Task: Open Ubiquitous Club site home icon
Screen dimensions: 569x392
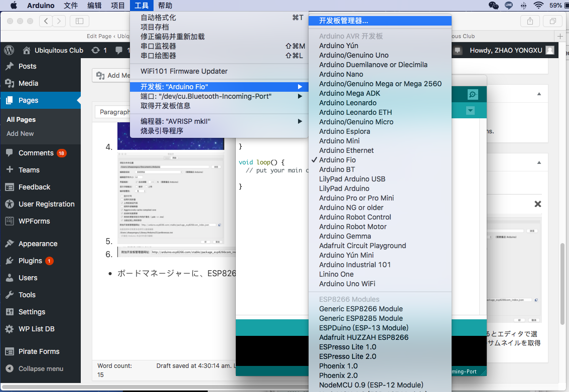Action: 27,51
